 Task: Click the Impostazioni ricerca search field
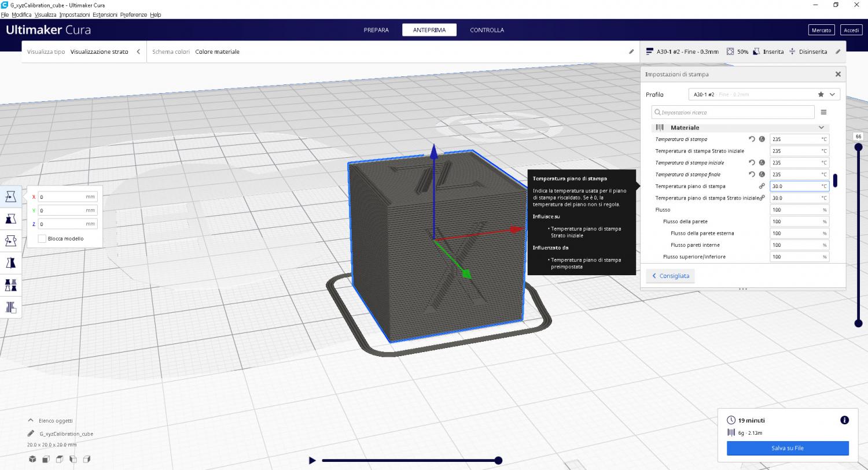point(733,112)
